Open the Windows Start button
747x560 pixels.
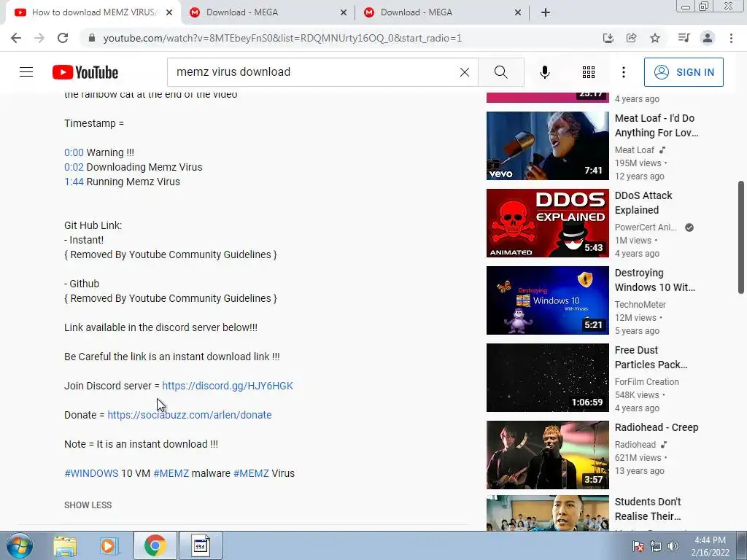[x=20, y=545]
